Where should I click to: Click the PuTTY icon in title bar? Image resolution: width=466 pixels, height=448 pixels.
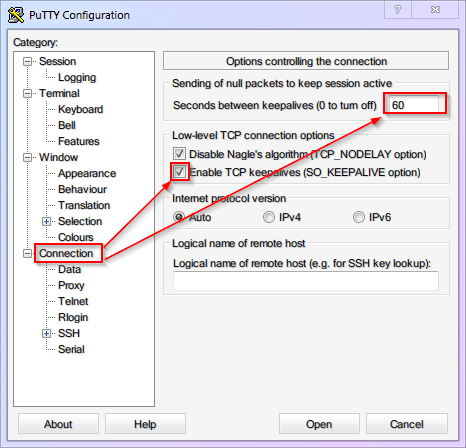[x=16, y=15]
